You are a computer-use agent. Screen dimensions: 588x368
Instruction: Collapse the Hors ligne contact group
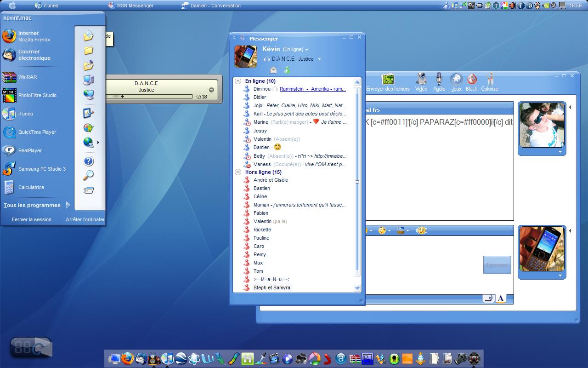click(x=238, y=172)
